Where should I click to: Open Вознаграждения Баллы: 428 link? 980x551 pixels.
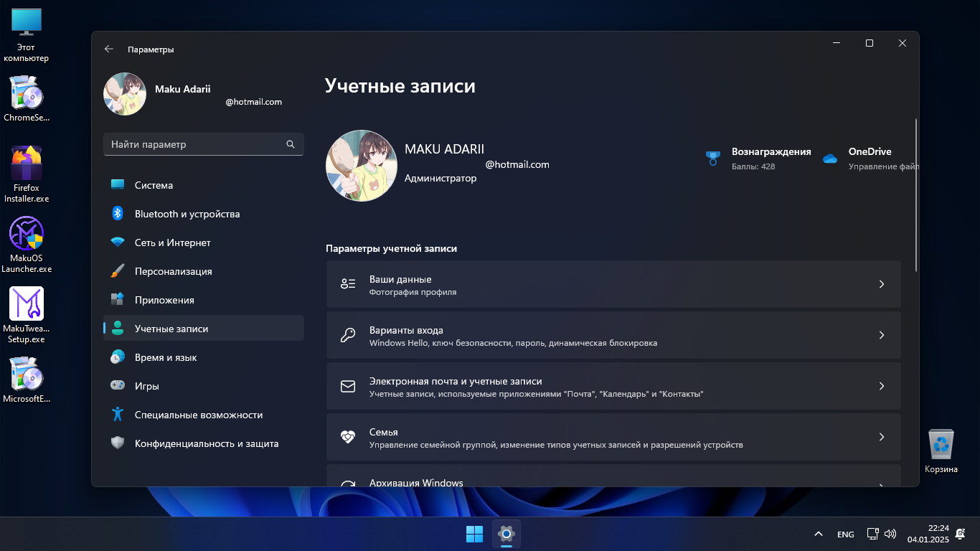(758, 159)
